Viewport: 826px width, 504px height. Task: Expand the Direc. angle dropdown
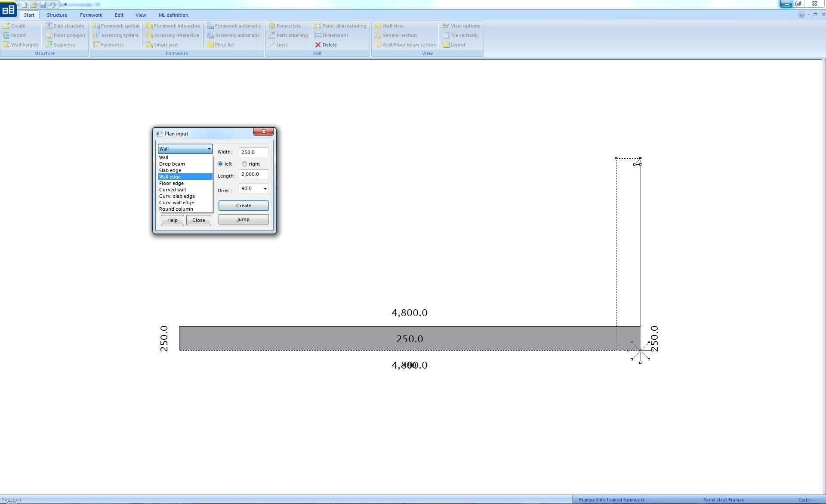click(x=265, y=189)
